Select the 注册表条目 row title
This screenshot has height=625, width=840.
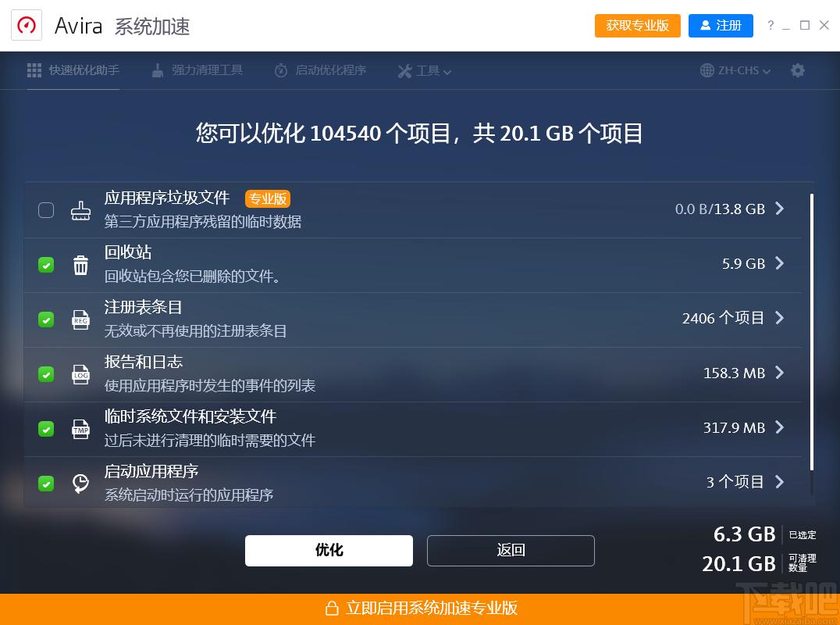click(x=143, y=306)
